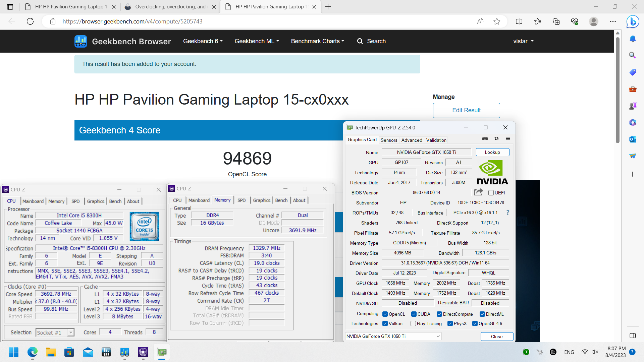
Task: Click the Wi-Fi icon in system tray
Action: click(x=585, y=352)
